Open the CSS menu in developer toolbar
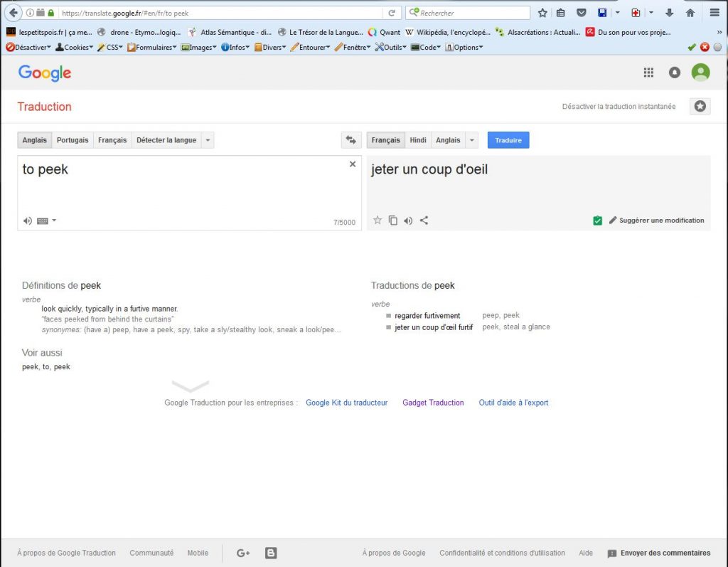This screenshot has height=567, width=728. (x=110, y=47)
